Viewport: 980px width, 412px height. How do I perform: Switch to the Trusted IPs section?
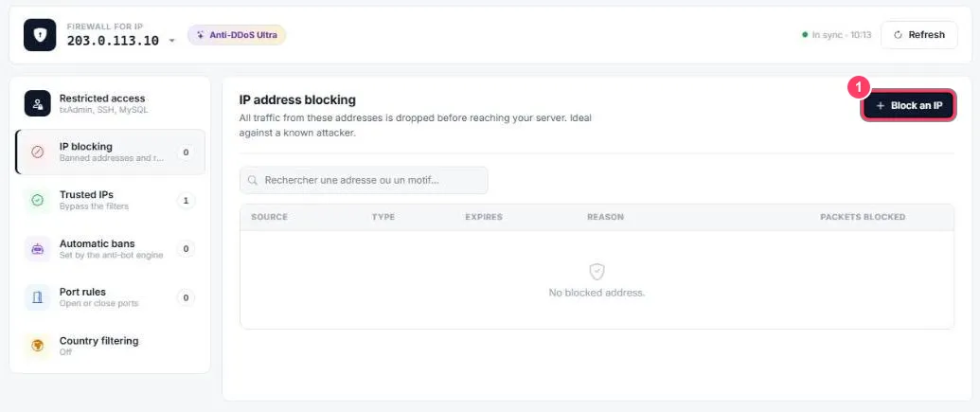[110, 200]
